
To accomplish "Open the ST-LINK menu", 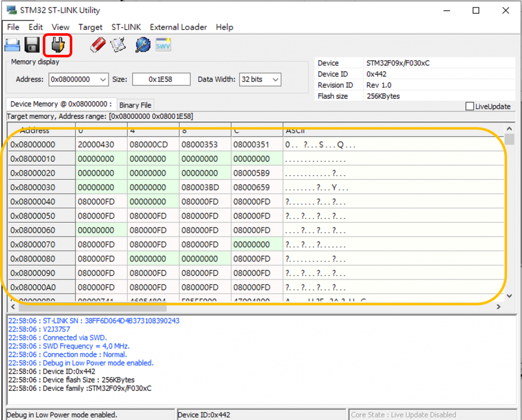I will (126, 27).
